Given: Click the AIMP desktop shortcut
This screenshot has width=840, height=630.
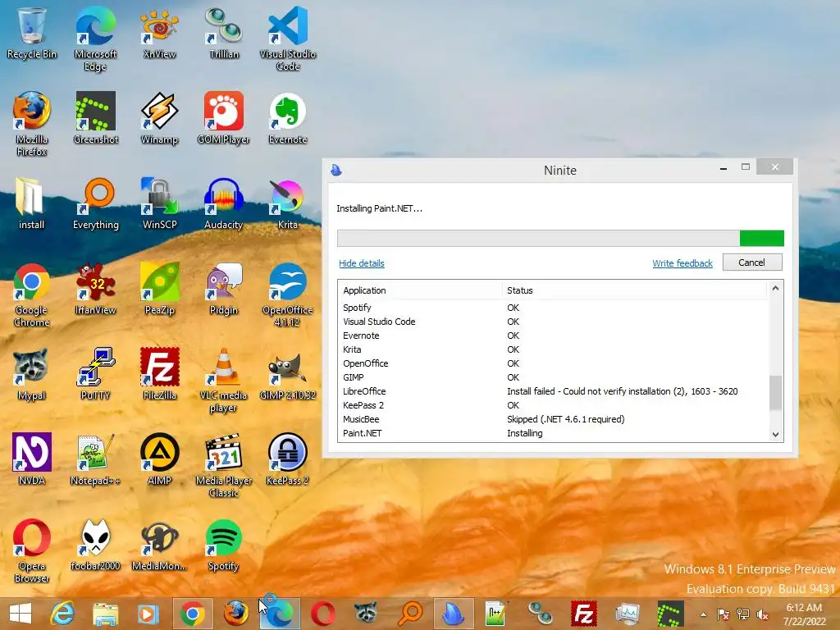Looking at the screenshot, I should (x=159, y=459).
